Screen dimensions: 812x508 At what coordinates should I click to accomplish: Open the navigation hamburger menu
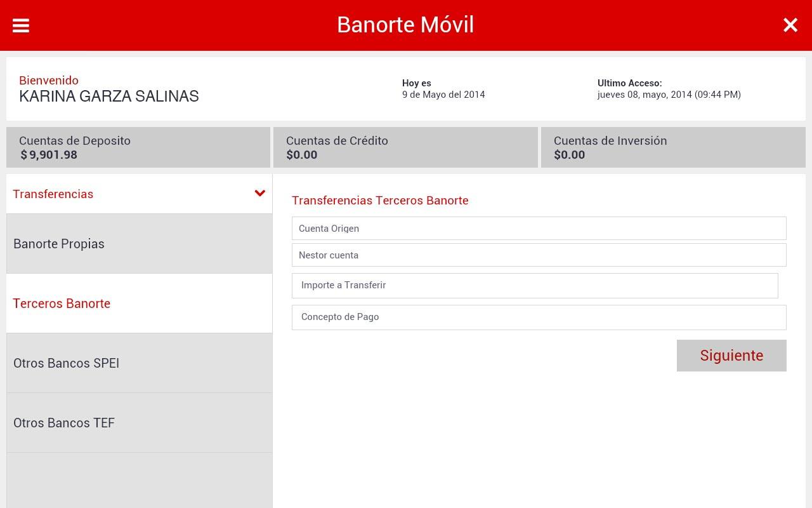pos(21,25)
